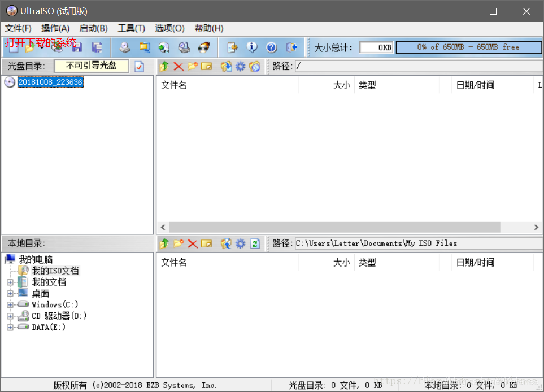Screen dimensions: 544x392
Task: Click local 路径 field with My ISO Files
Action: (x=419, y=243)
